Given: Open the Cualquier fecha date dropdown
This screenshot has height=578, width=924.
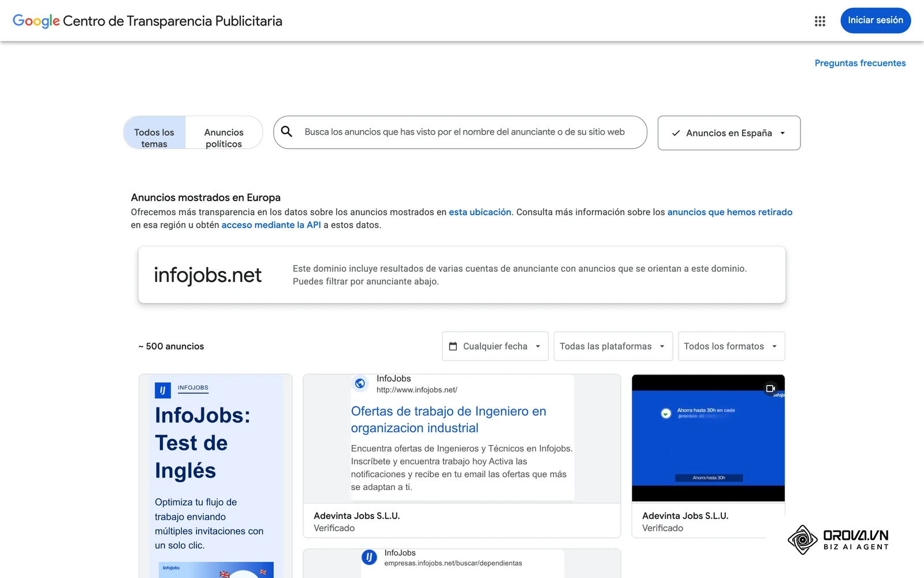Looking at the screenshot, I should pos(495,346).
